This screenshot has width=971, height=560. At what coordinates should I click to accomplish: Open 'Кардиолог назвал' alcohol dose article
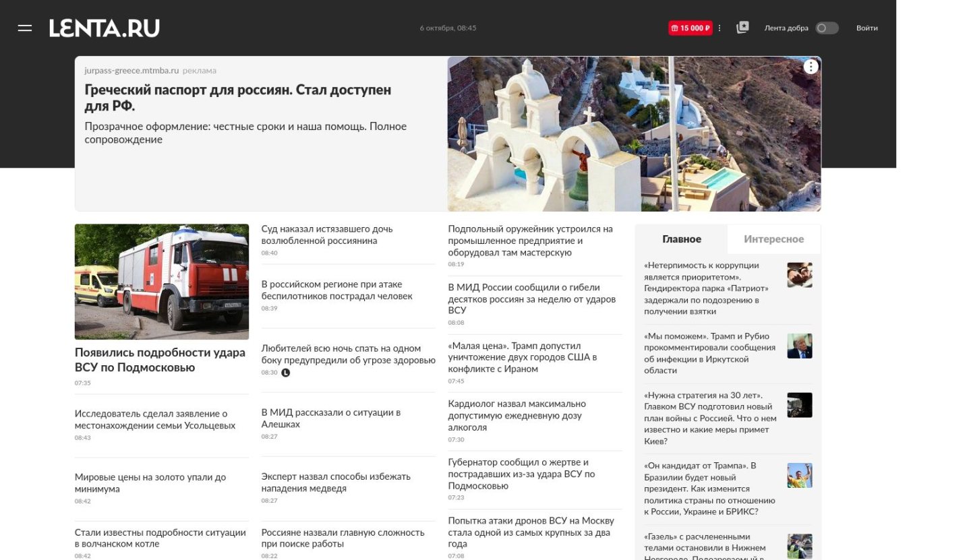[517, 415]
